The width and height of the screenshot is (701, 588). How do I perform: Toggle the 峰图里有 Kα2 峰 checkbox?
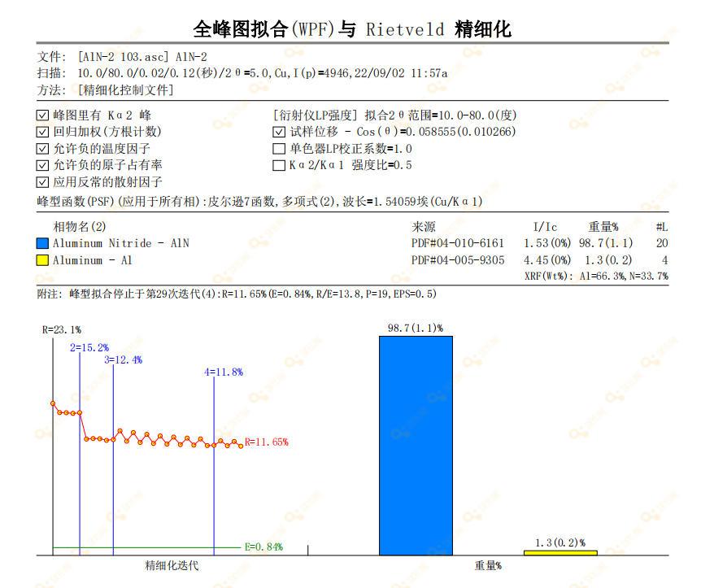coord(42,115)
